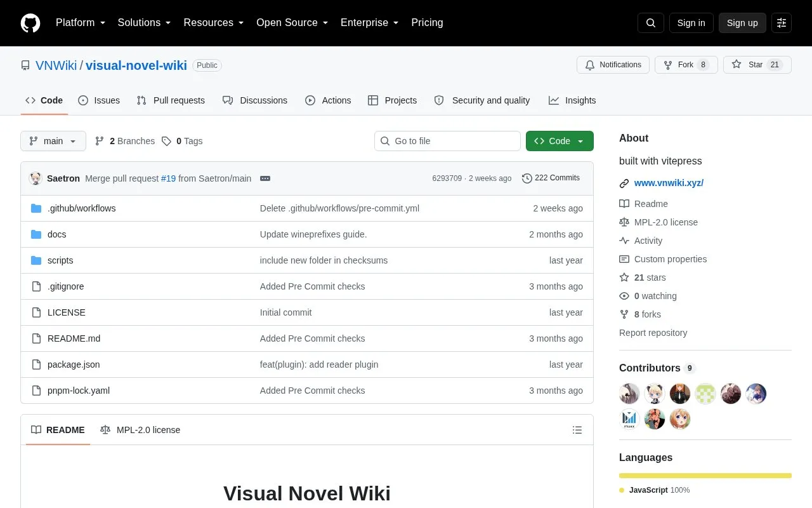Open the green Code dropdown button

560,141
